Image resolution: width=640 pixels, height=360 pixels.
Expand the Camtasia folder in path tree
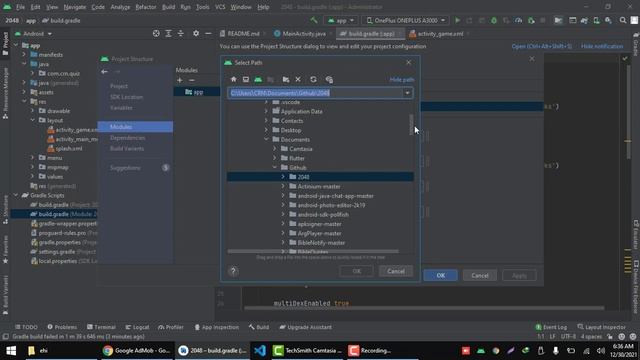point(275,149)
